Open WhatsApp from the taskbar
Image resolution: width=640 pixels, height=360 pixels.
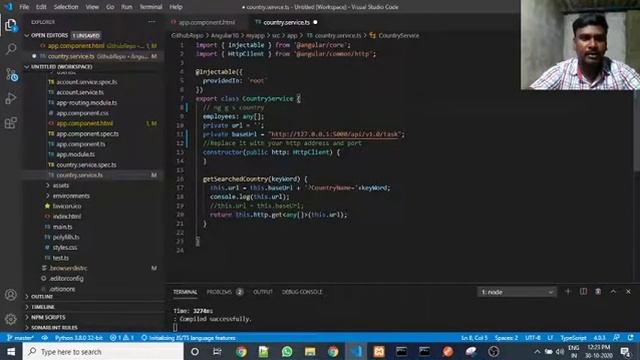pyautogui.click(x=287, y=351)
